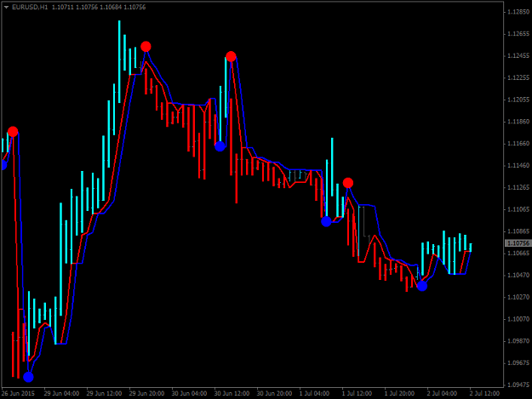532x399 pixels.
Task: Click the 1.12055 price scale label
Action: (518, 100)
